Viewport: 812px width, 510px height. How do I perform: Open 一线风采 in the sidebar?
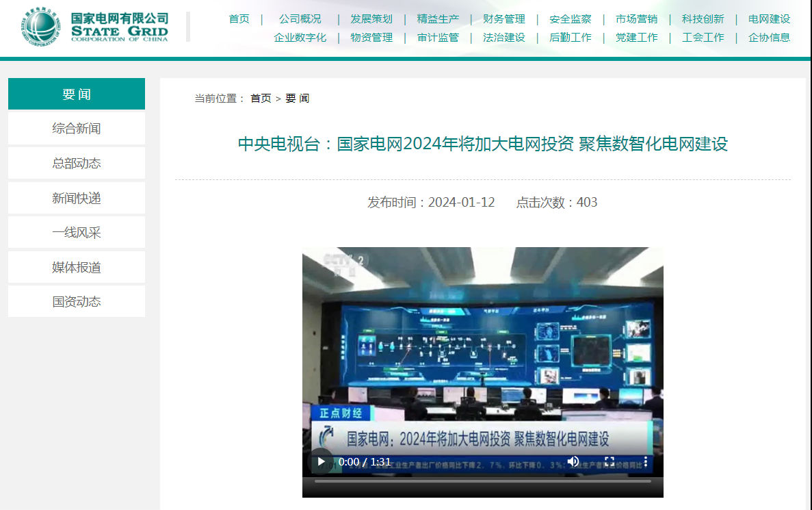[77, 232]
